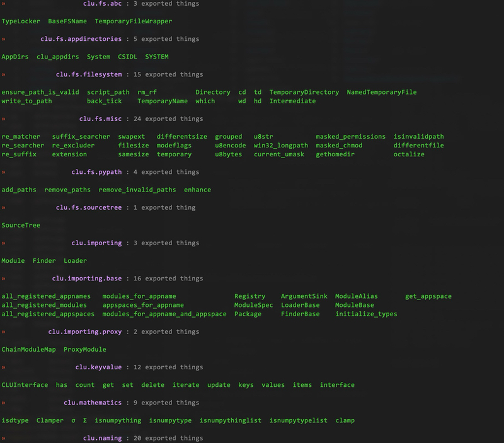Select the CSIDL export

point(127,57)
